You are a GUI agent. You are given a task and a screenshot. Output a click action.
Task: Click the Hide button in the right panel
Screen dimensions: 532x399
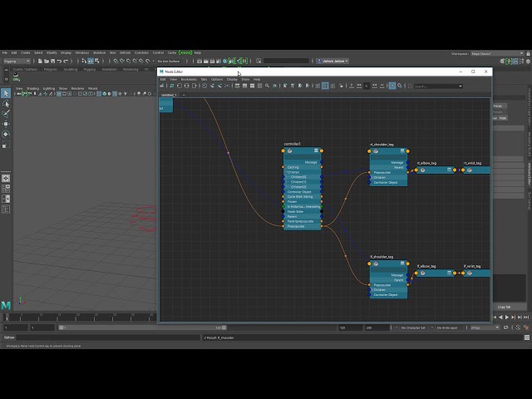coord(502,118)
